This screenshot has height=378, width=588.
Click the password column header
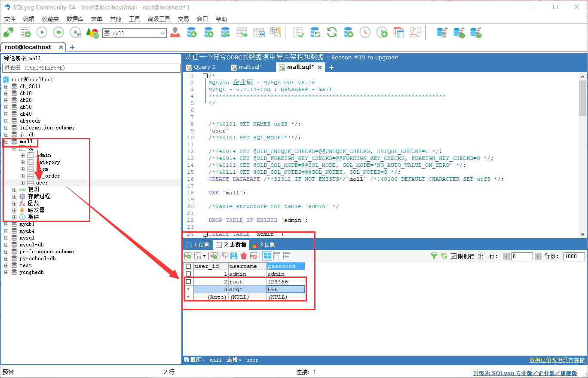point(286,266)
